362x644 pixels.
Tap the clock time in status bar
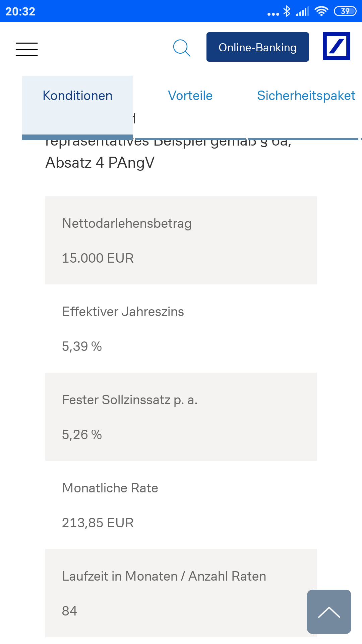click(x=20, y=11)
